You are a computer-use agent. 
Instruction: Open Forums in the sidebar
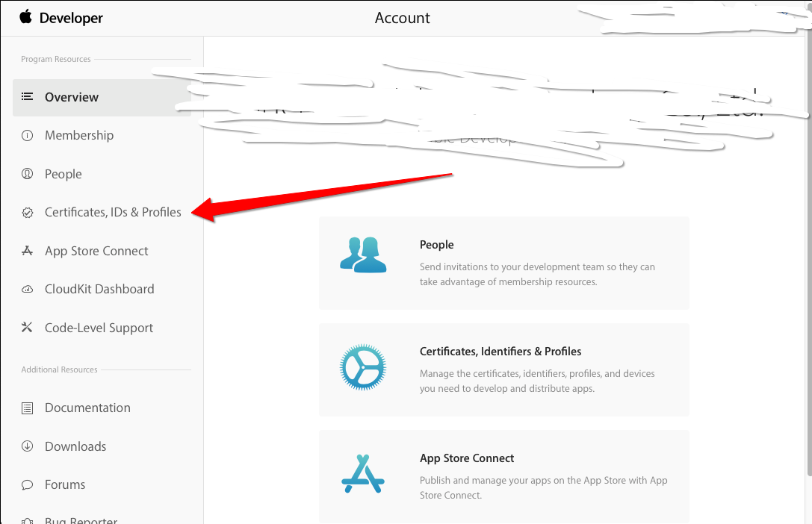point(65,484)
